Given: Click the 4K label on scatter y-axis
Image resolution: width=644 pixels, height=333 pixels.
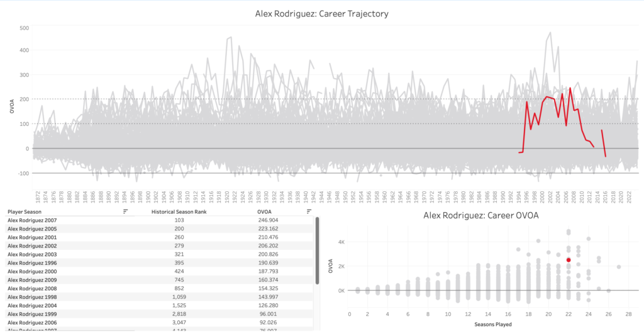Looking at the screenshot, I should 341,242.
